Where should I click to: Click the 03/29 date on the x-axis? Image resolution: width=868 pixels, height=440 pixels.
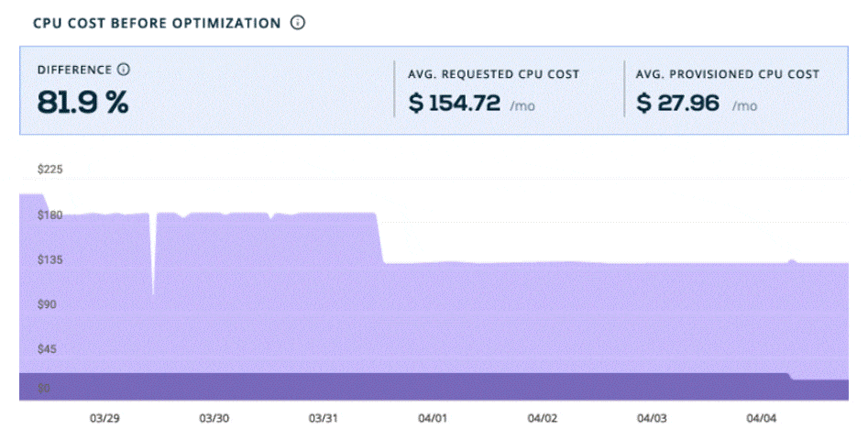click(104, 418)
